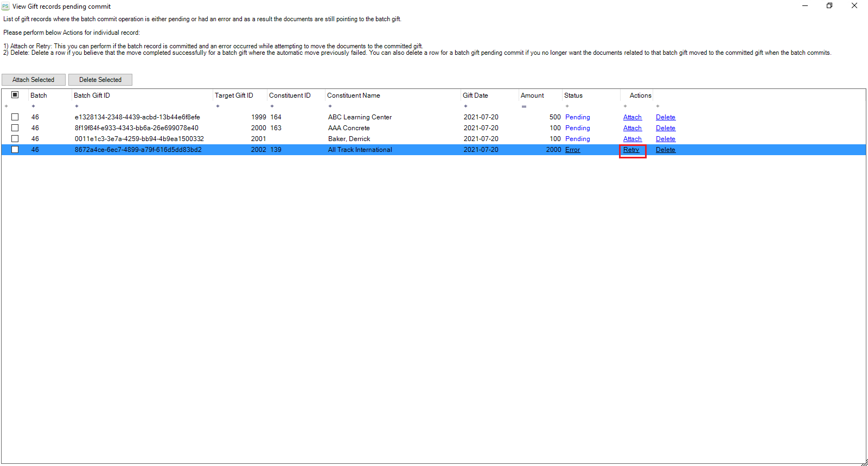Click Attach link for AAA Concrete row

[632, 128]
